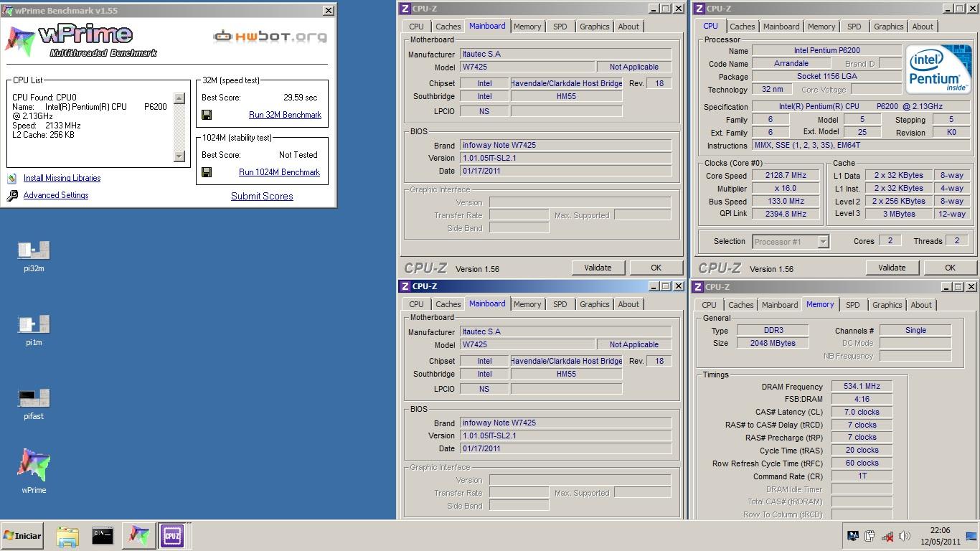
Task: Open the pi1m desktop shortcut
Action: click(x=34, y=331)
